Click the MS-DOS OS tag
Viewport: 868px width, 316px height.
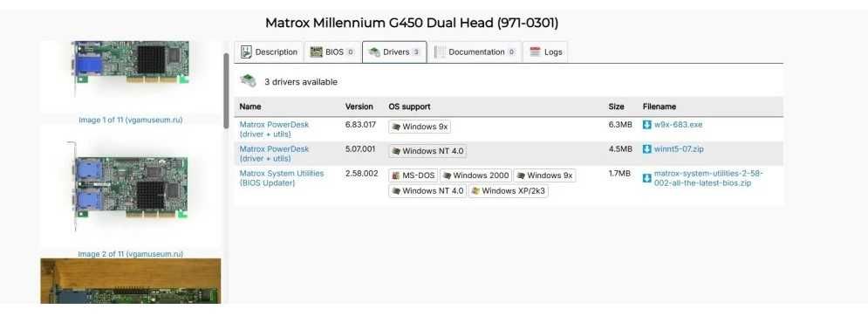tap(413, 175)
